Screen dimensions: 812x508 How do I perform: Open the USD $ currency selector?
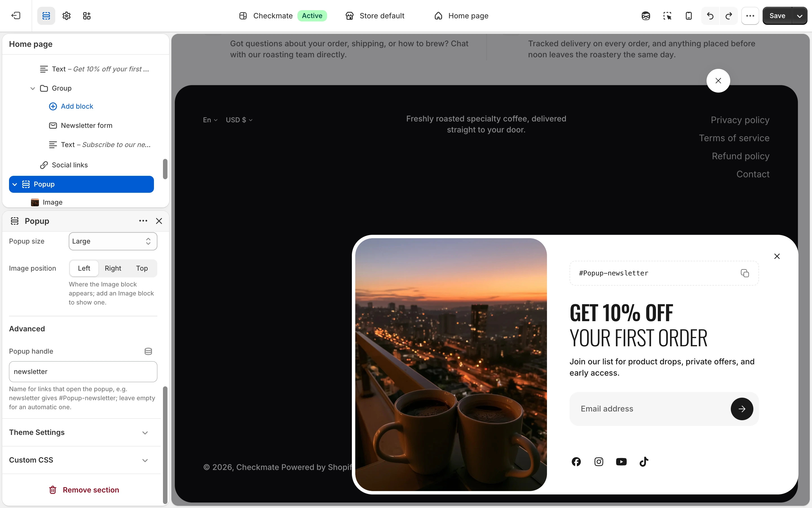tap(239, 120)
